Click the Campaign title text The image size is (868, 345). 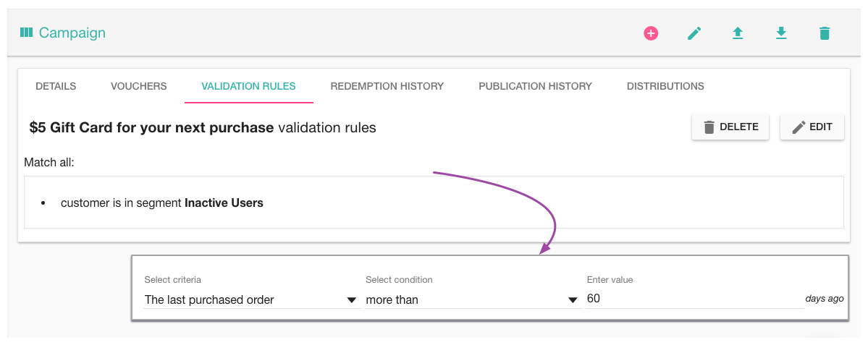72,33
